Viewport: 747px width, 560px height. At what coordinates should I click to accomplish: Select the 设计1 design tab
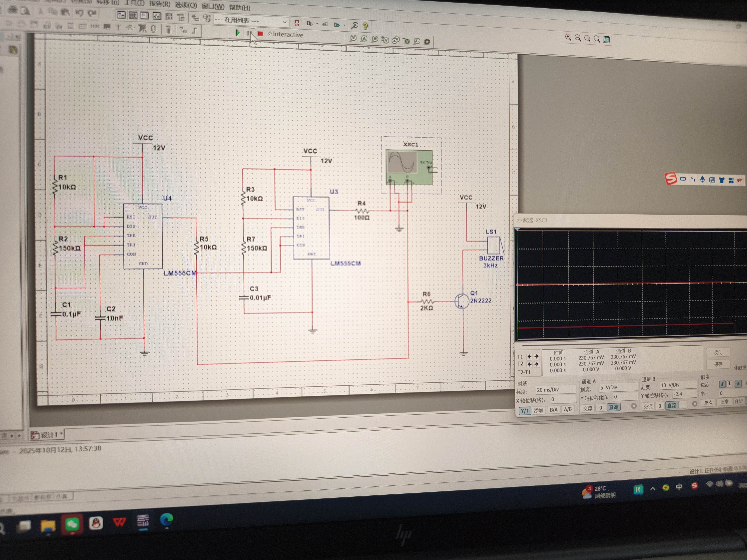point(47,435)
